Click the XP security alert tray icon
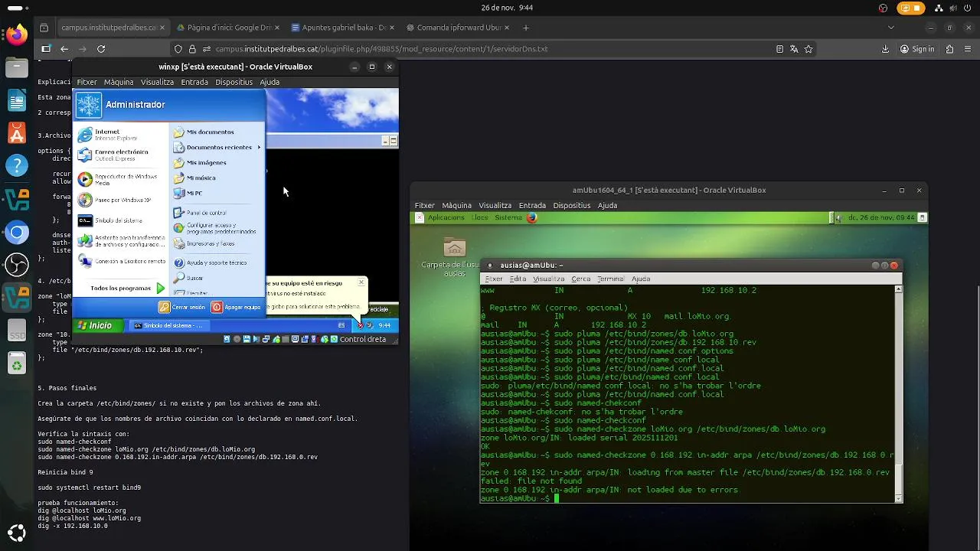Screen dimensions: 980x551 click(x=360, y=325)
